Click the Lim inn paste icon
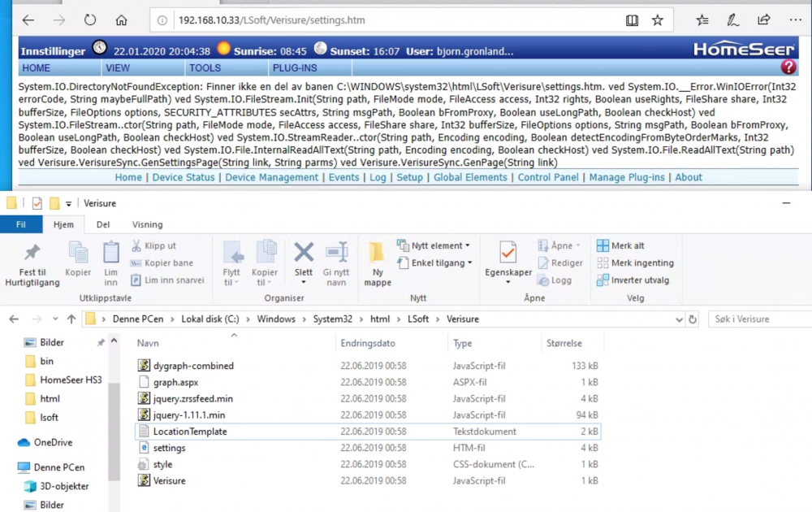Image resolution: width=812 pixels, height=512 pixels. pos(111,254)
